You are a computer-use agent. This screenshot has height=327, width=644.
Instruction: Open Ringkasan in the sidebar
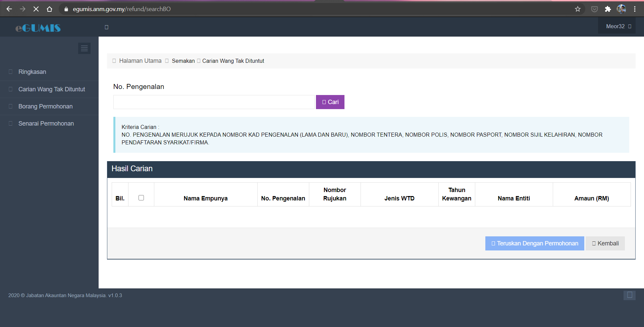(x=32, y=72)
